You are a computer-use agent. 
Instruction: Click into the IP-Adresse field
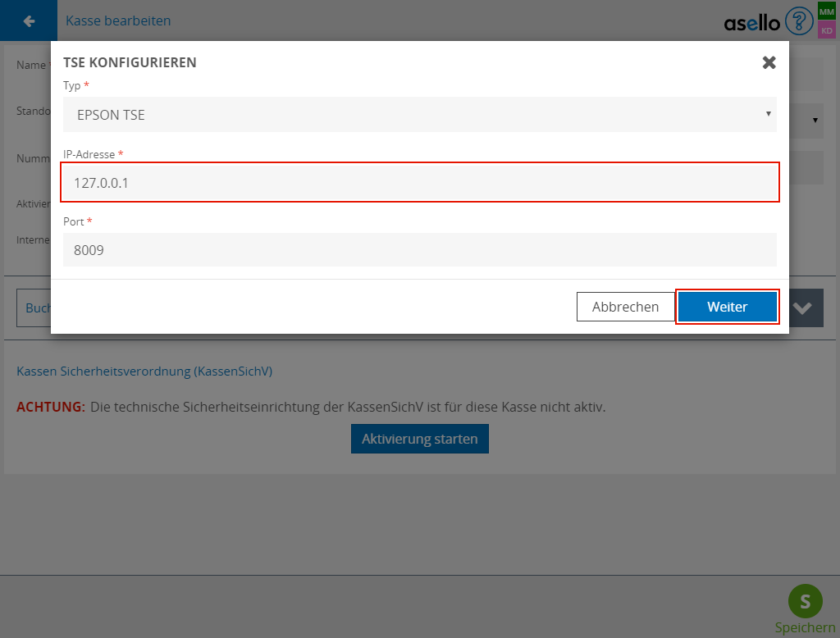click(419, 182)
